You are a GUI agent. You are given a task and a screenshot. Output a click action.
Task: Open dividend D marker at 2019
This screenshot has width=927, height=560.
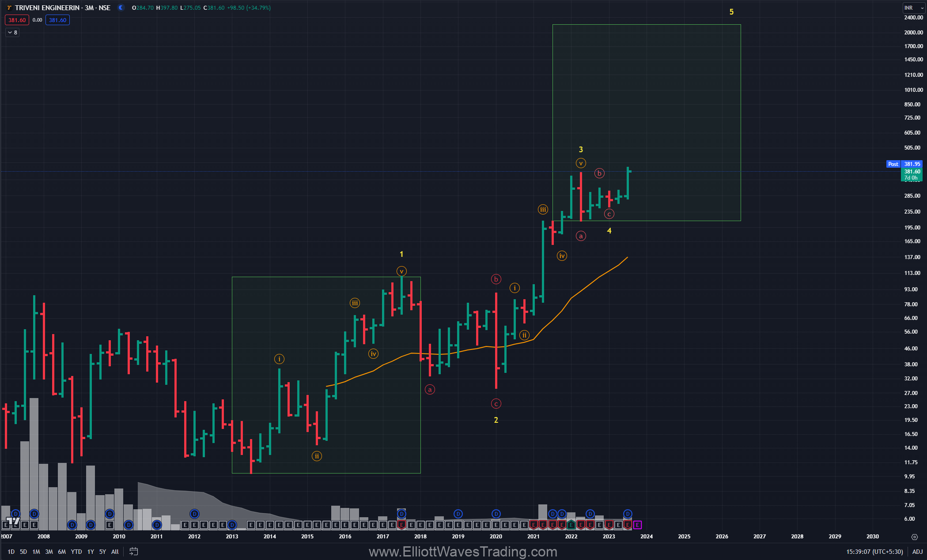458,514
